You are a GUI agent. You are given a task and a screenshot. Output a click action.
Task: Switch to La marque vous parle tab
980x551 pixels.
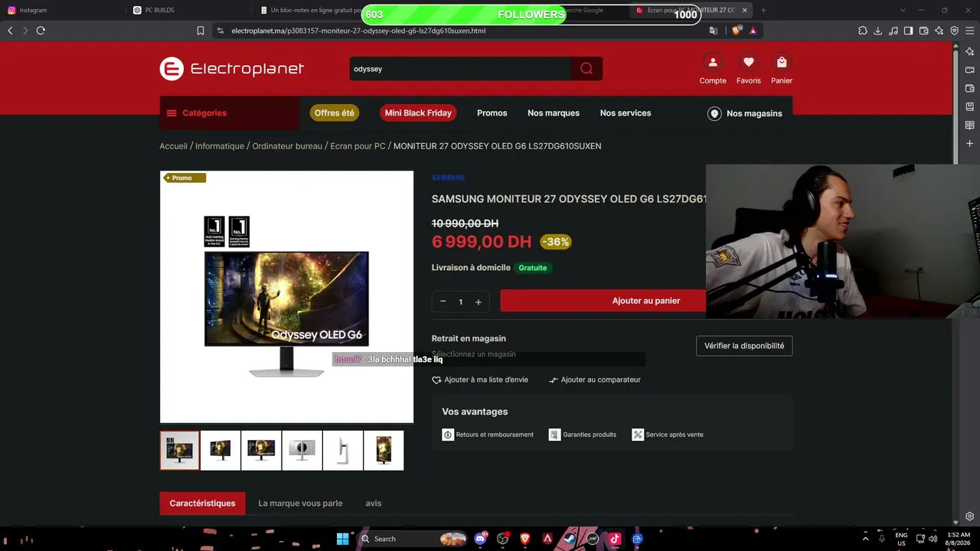click(300, 504)
